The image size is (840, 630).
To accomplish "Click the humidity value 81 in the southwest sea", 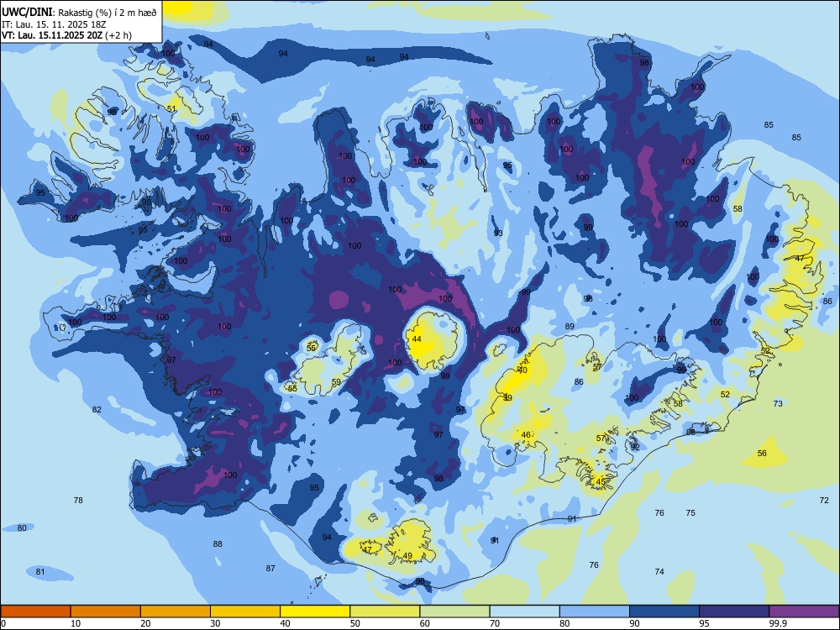I will pyautogui.click(x=40, y=571).
